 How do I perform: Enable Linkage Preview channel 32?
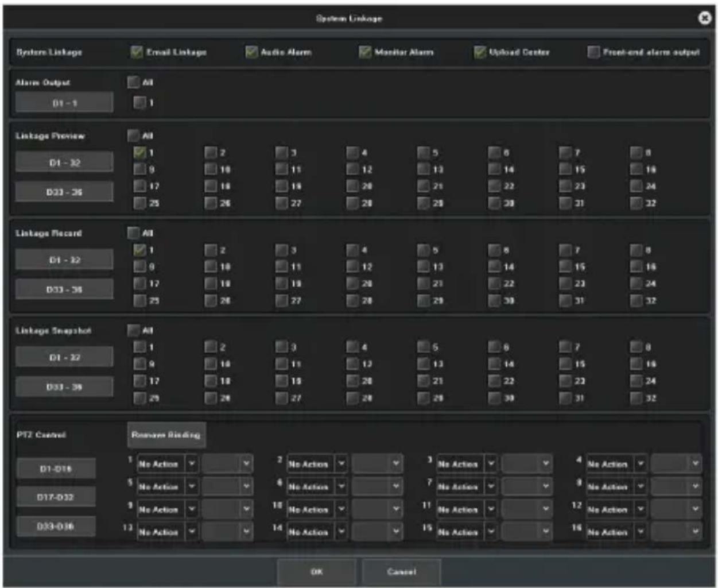pos(637,203)
